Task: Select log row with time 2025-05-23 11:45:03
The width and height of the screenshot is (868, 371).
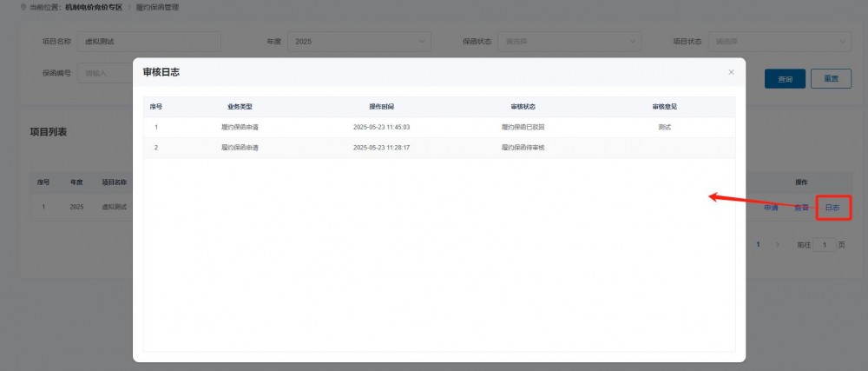Action: pyautogui.click(x=381, y=127)
